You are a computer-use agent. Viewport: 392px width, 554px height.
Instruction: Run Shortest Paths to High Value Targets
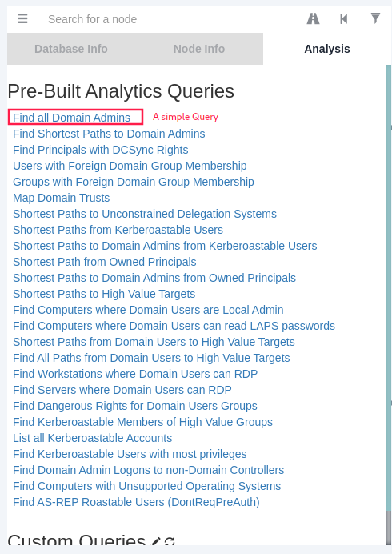coord(104,294)
